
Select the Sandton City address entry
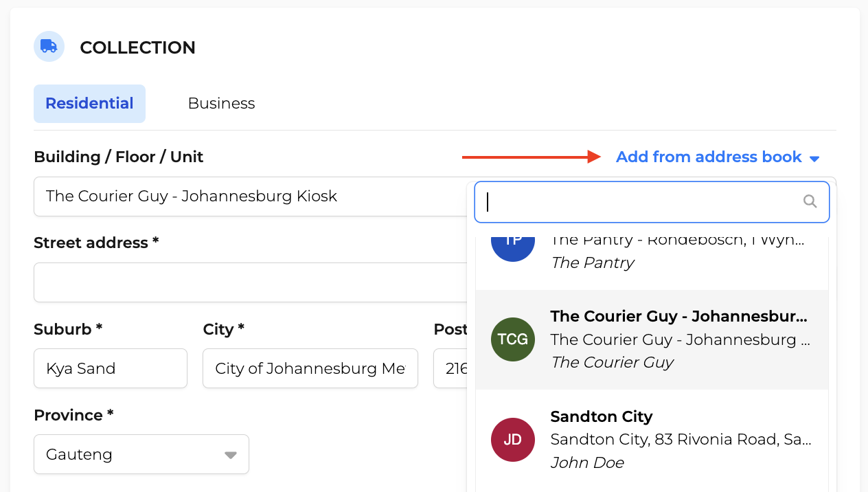point(652,440)
